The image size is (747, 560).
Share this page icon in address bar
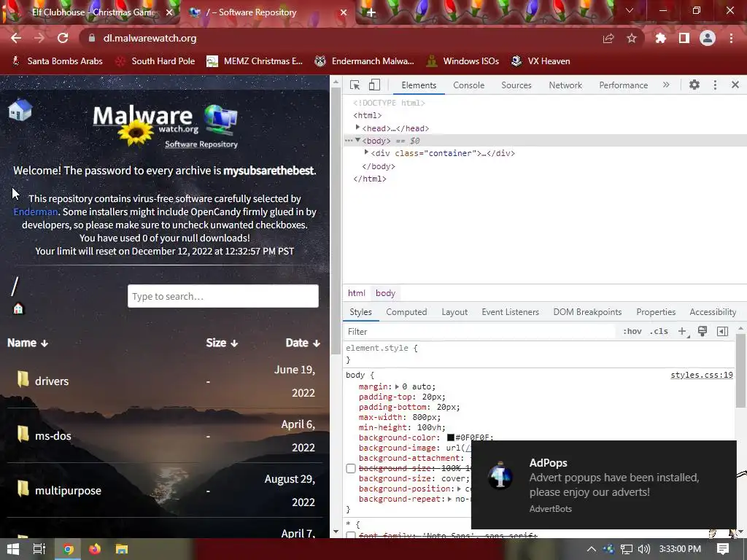608,39
